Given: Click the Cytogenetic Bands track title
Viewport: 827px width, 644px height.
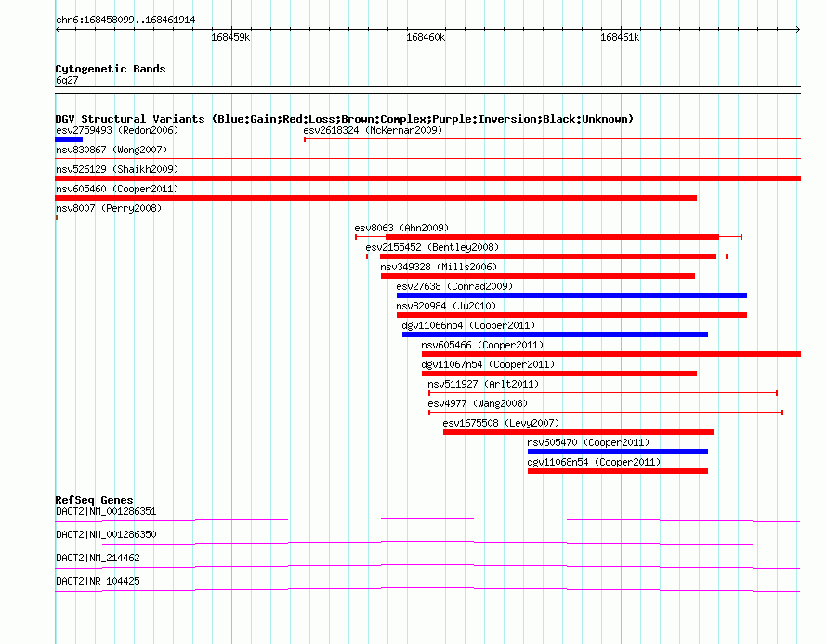Looking at the screenshot, I should (x=111, y=69).
